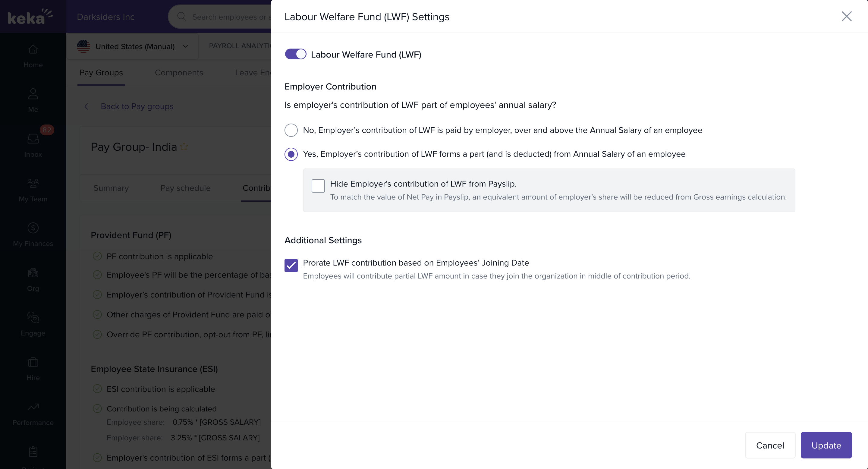868x469 pixels.
Task: Click the Back to Pay groups chevron
Action: click(x=86, y=106)
